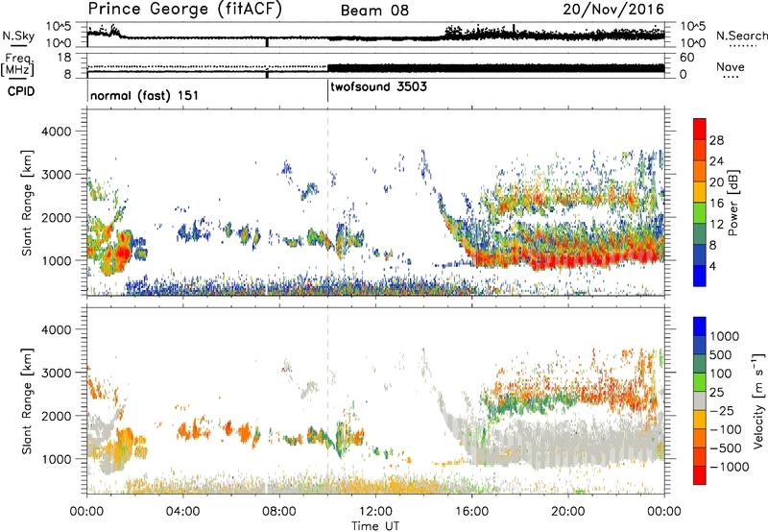This screenshot has width=768, height=532.
Task: Click the 24 value on the Power colorbar
Action: (x=716, y=161)
